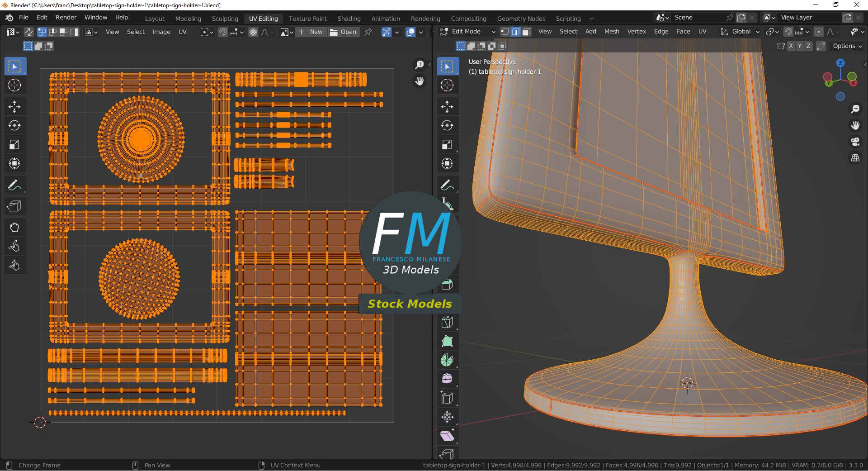This screenshot has width=868, height=471.
Task: Toggle X axis mirror in viewport
Action: pos(791,46)
